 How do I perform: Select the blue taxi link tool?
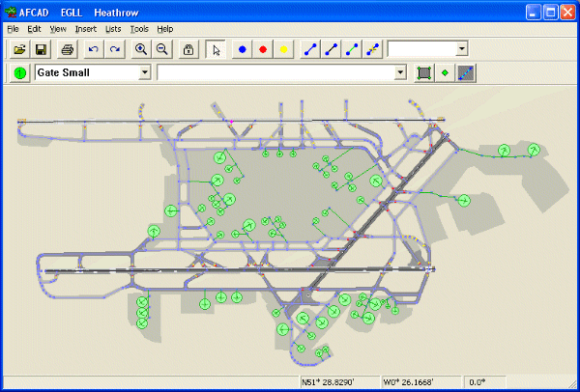coord(310,49)
